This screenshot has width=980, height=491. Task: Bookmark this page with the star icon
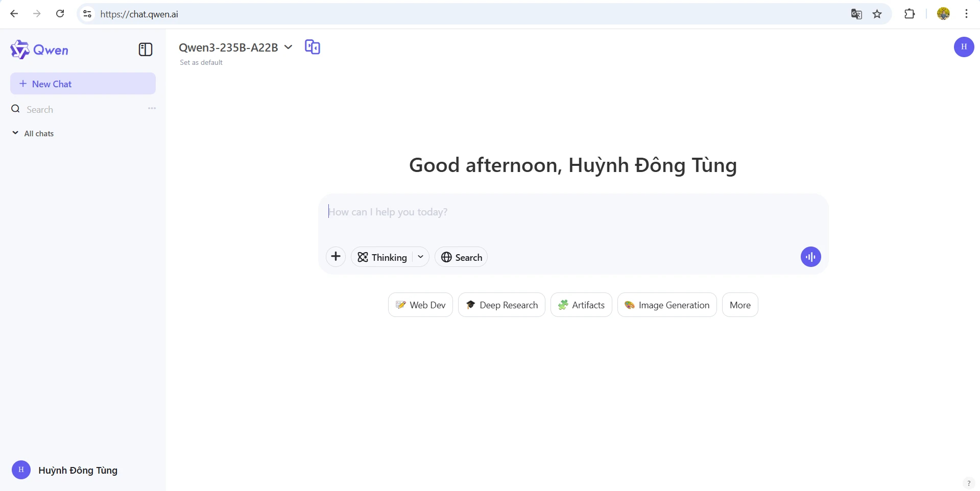[x=877, y=14]
